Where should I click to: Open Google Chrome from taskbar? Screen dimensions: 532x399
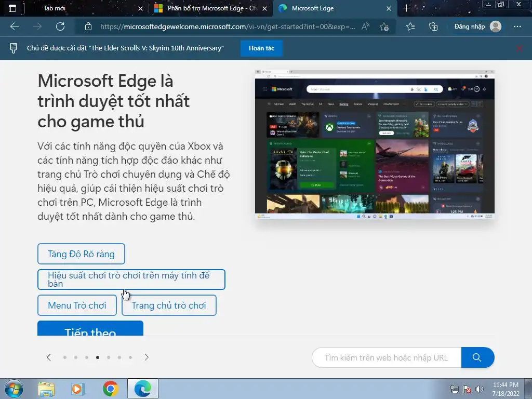(110, 389)
